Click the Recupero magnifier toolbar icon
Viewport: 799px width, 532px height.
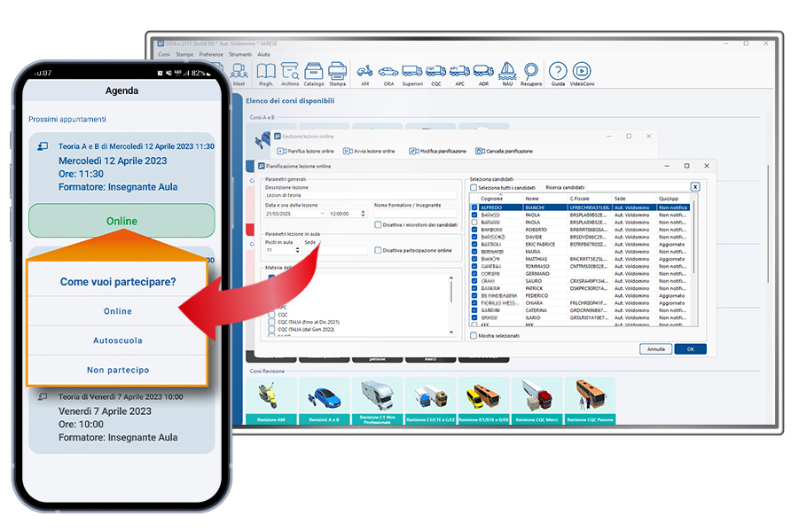531,74
